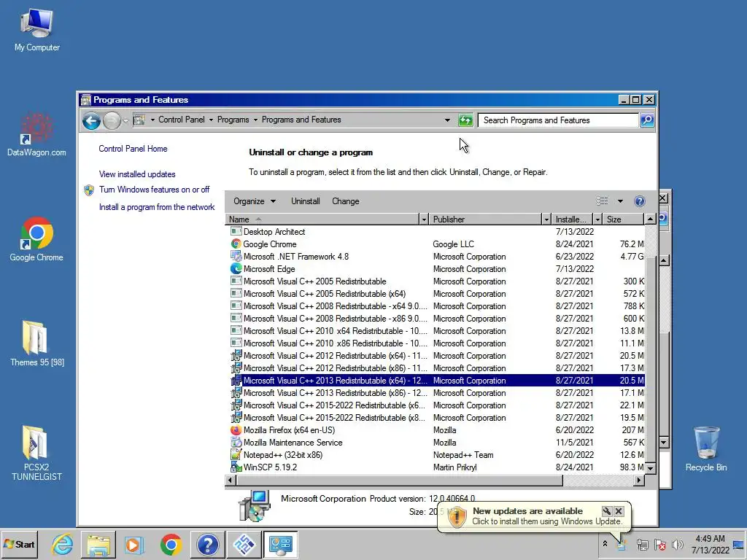The height and width of the screenshot is (560, 747).
Task: Click the search magnifier button
Action: click(647, 120)
